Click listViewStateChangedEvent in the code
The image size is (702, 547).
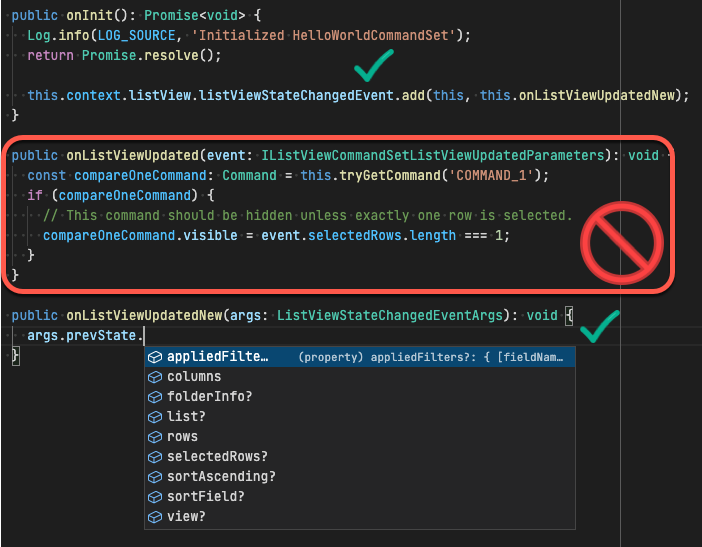[x=296, y=95]
